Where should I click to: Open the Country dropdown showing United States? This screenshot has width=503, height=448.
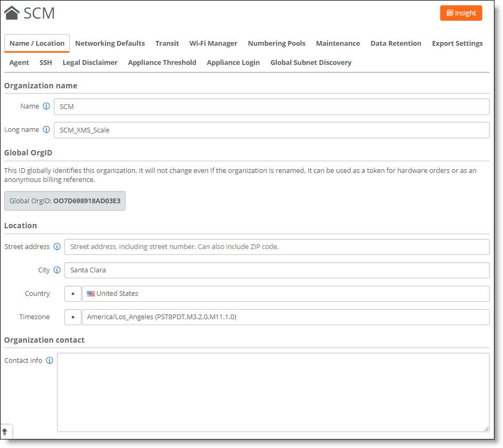286,293
